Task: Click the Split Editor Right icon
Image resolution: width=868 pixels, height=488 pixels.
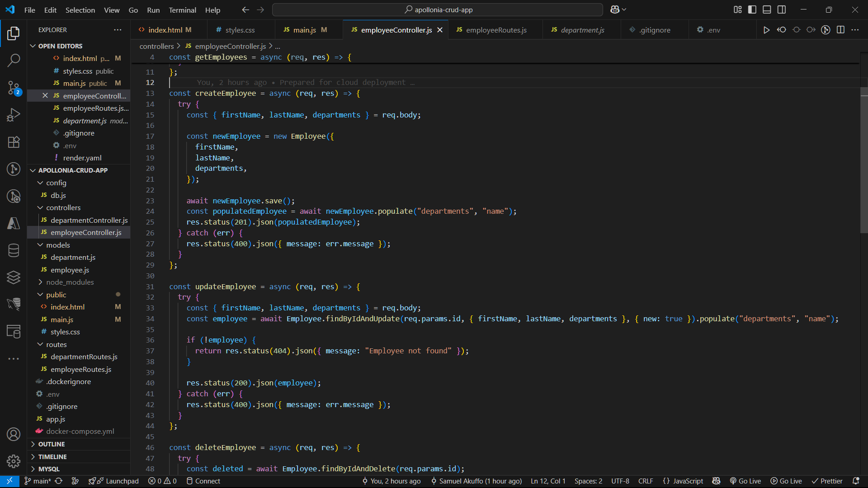Action: tap(840, 30)
